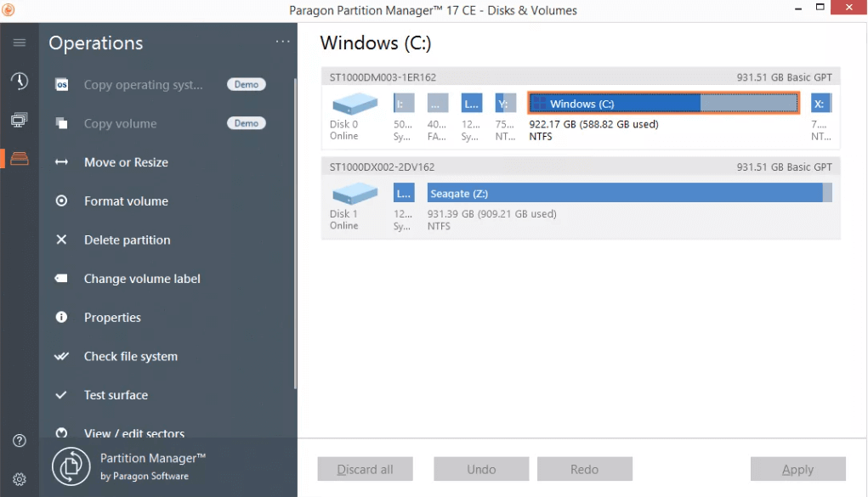
Task: Click the 922.17 GB (588.82 GB used) text
Action: [x=593, y=124]
